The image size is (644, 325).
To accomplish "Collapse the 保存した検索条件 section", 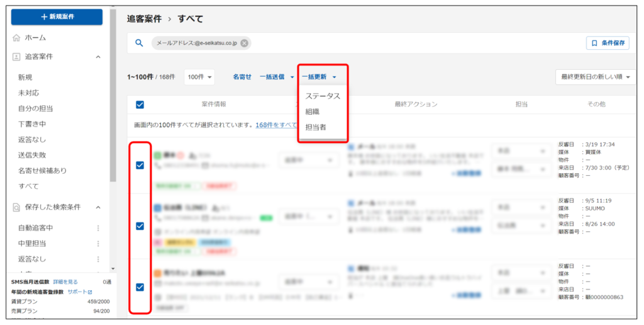I will [98, 207].
